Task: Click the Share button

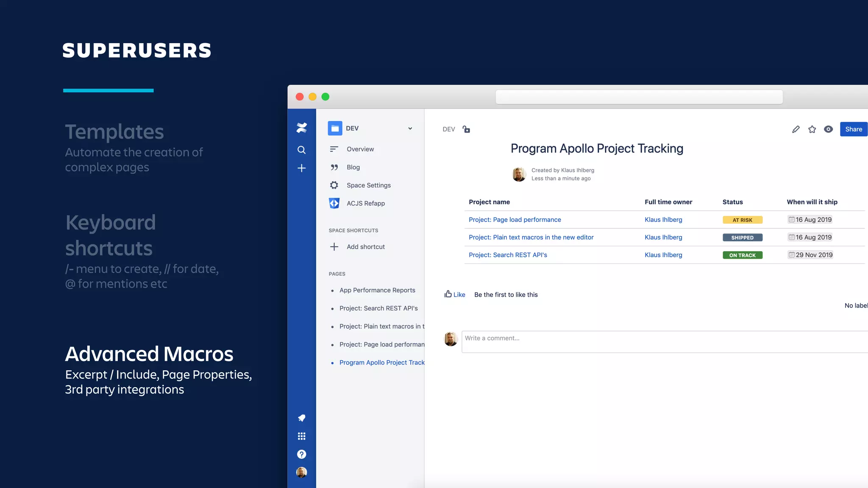Action: (x=854, y=129)
